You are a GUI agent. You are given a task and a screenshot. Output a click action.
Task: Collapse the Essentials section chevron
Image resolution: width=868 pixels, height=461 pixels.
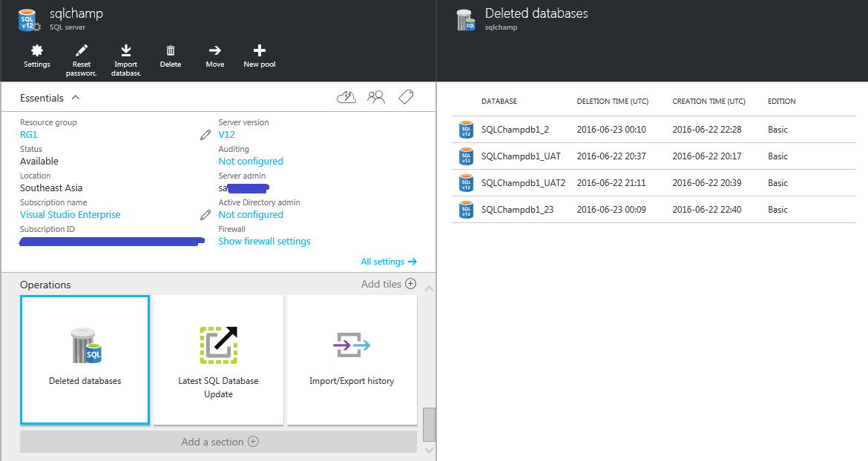[x=76, y=97]
